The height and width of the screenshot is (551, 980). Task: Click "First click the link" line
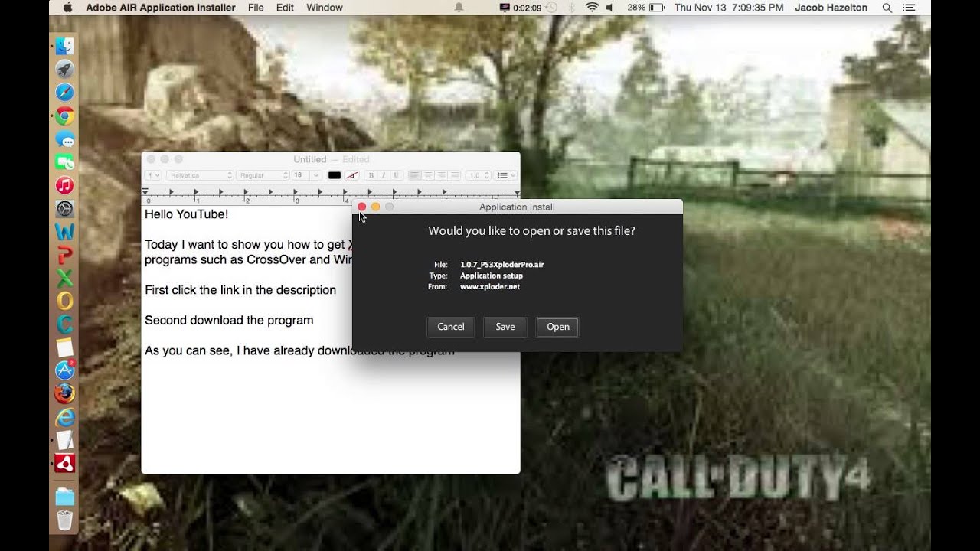tap(240, 290)
